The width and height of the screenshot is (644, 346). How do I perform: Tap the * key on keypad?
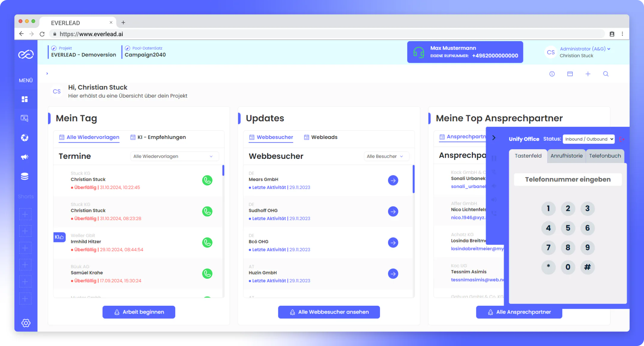[x=548, y=267]
